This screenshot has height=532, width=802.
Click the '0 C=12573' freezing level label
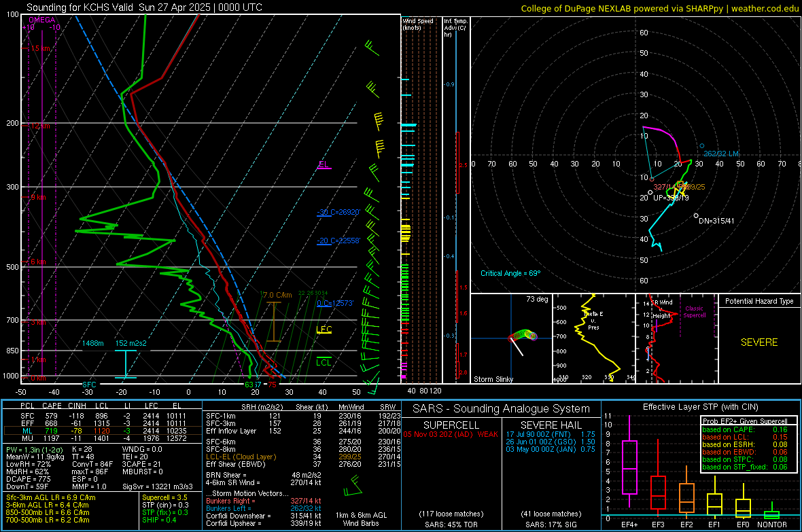335,303
